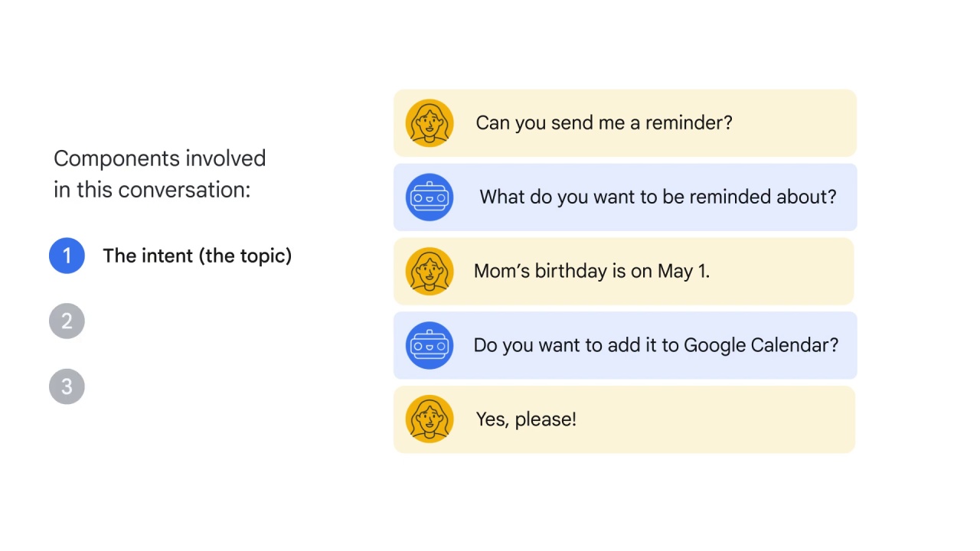This screenshot has width=980, height=551.
Task: Click the blue number 1 circle
Action: pyautogui.click(x=67, y=256)
